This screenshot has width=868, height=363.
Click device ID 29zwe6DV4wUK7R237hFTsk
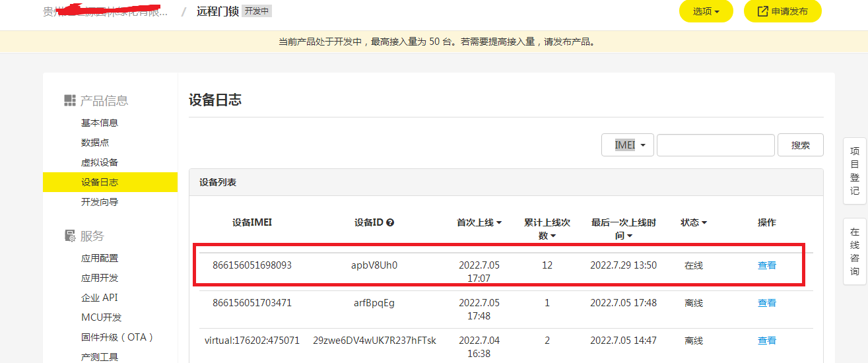(374, 341)
